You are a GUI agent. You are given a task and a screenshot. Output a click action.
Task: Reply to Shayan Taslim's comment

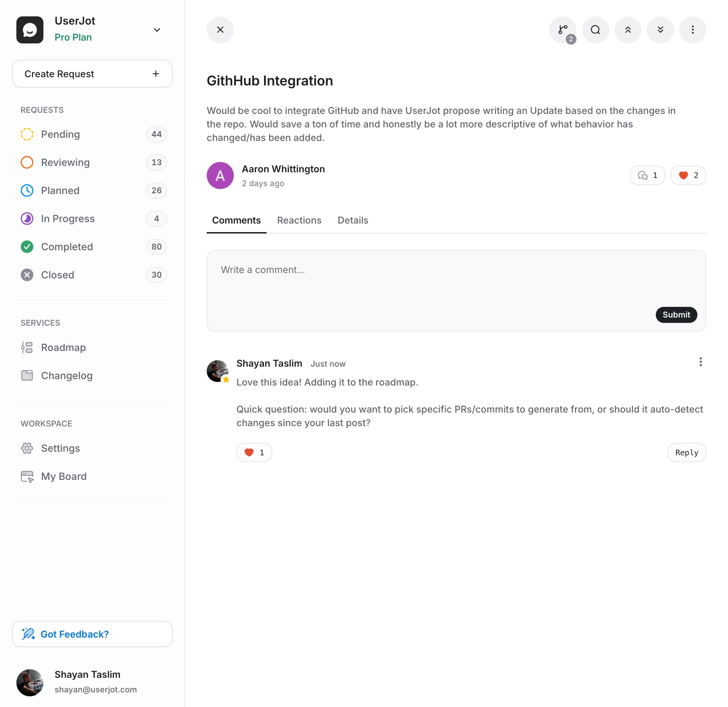point(686,452)
